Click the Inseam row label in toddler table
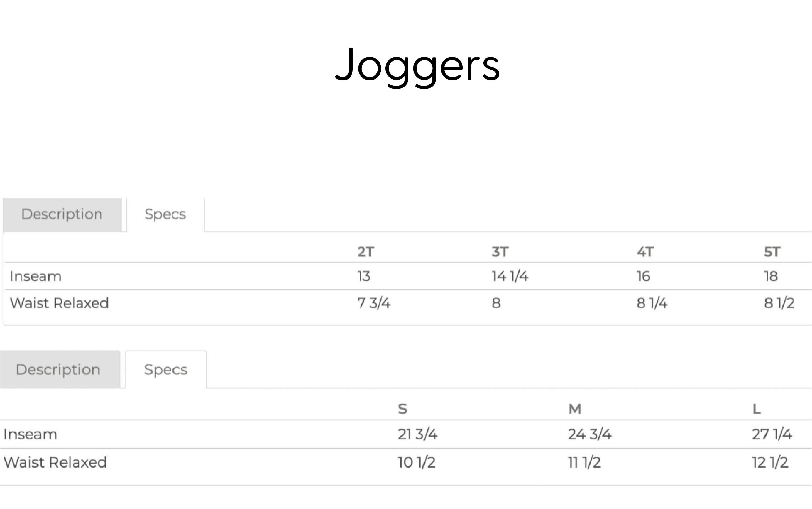 point(36,276)
